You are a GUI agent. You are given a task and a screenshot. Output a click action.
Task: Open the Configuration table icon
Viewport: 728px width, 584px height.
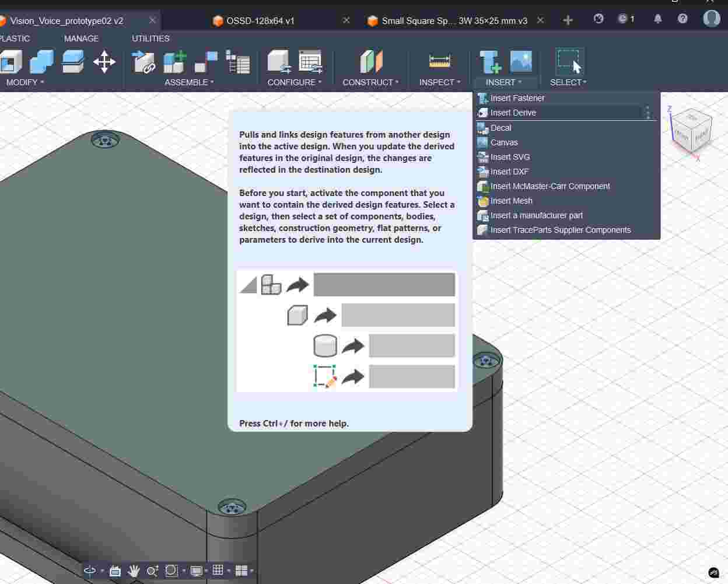tap(310, 61)
